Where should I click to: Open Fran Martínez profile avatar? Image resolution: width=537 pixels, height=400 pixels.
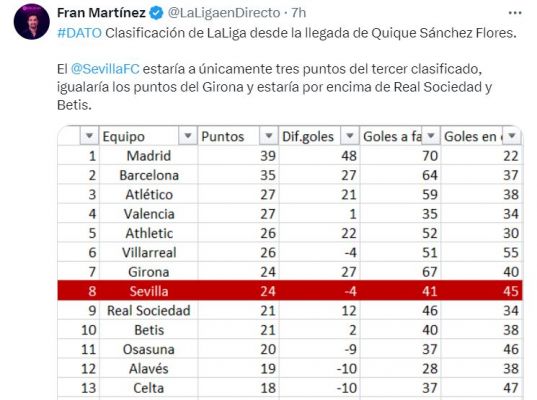(x=32, y=22)
